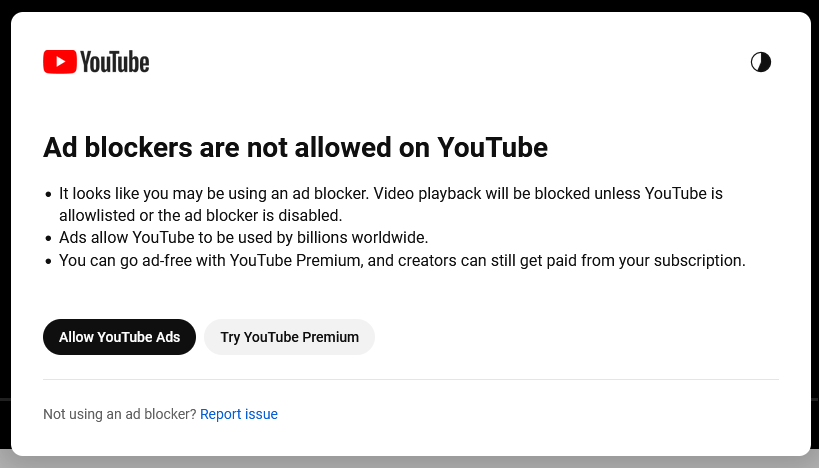819x468 pixels.
Task: Click the 'Ad blockers are not allowed' heading
Action: click(295, 147)
